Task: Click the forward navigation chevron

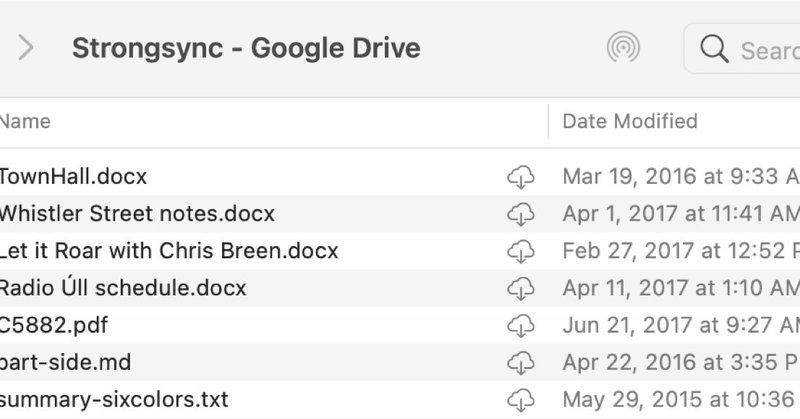Action: coord(26,48)
